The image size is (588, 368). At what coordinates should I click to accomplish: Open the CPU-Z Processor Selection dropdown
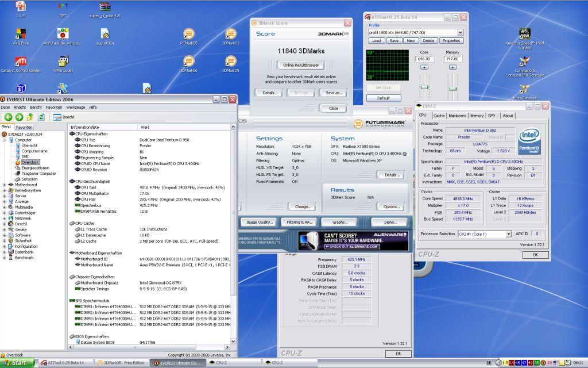(x=509, y=234)
